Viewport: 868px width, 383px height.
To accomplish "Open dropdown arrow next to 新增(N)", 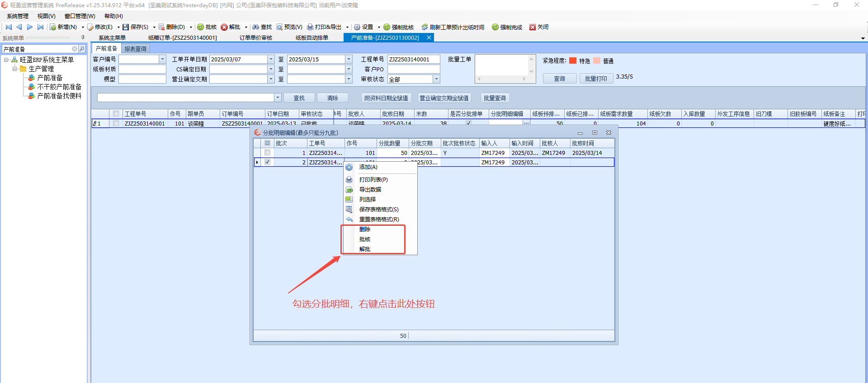I will click(83, 27).
